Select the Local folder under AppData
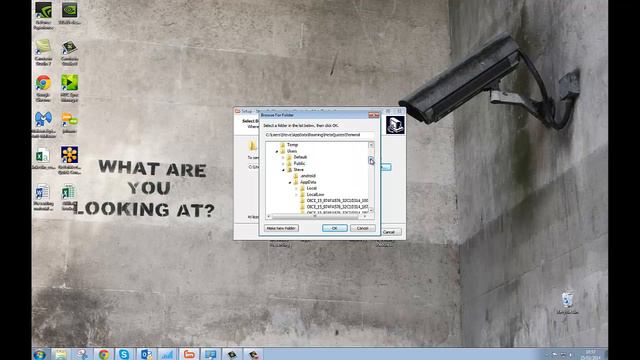Viewport: 640px width, 360px height. click(x=311, y=188)
